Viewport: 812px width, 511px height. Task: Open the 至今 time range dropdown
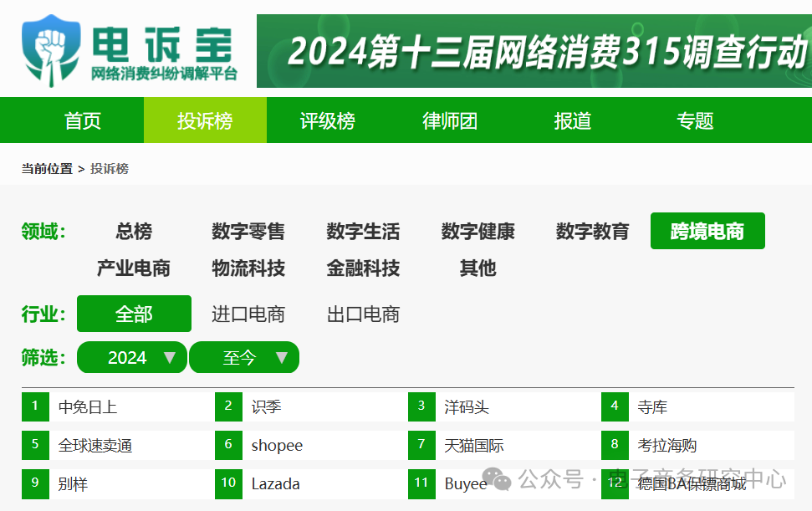point(244,357)
